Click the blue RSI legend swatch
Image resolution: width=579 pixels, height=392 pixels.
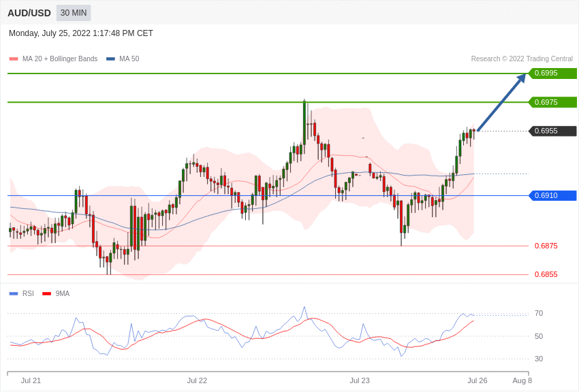point(14,294)
